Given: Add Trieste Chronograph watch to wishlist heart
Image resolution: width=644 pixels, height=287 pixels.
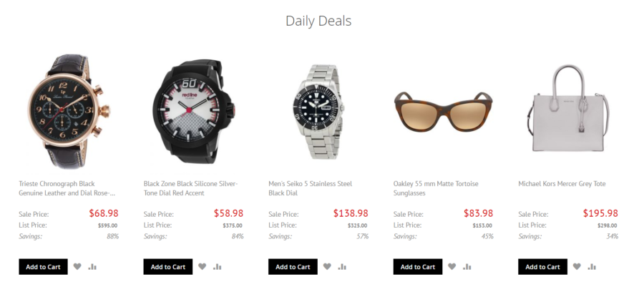Looking at the screenshot, I should click(77, 266).
